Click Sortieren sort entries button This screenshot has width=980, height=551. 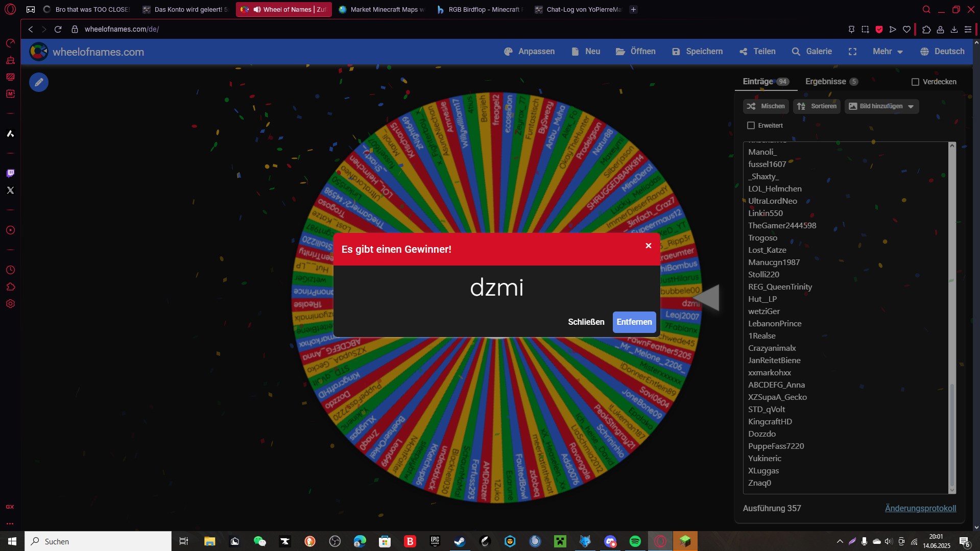(x=817, y=106)
